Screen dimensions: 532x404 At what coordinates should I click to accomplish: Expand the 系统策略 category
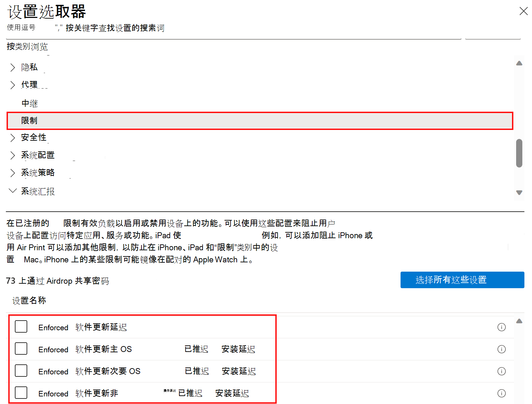pos(13,173)
